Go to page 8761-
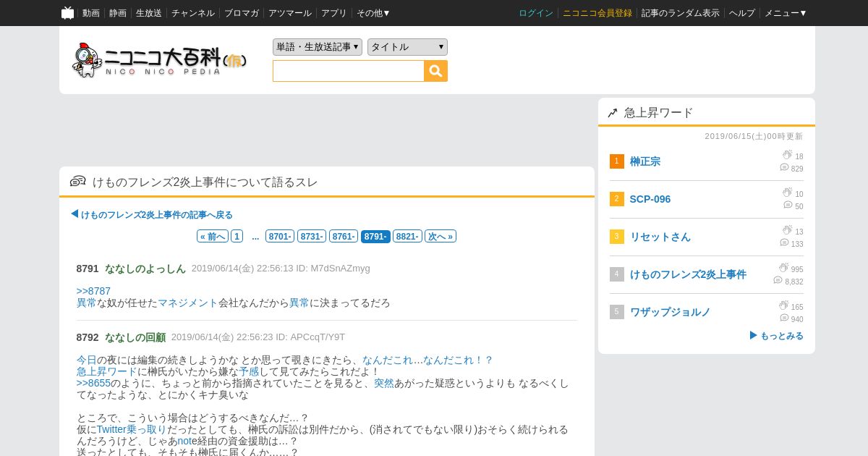The width and height of the screenshot is (868, 456). click(x=344, y=237)
